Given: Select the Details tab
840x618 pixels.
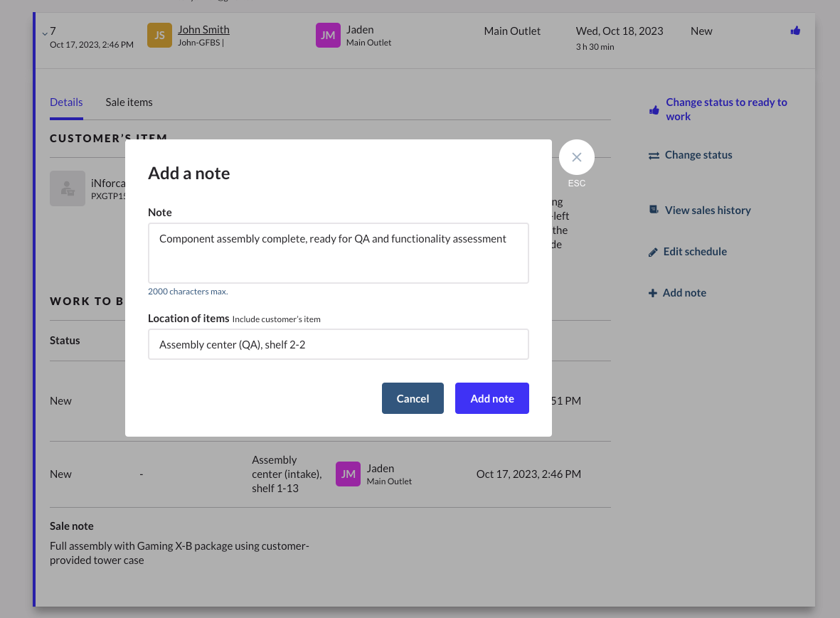Looking at the screenshot, I should click(66, 102).
